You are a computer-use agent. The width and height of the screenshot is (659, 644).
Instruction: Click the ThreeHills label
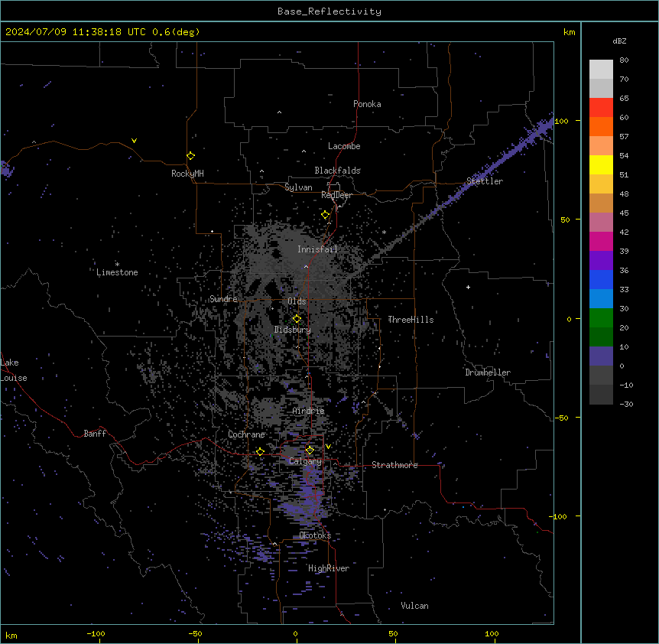pyautogui.click(x=411, y=320)
